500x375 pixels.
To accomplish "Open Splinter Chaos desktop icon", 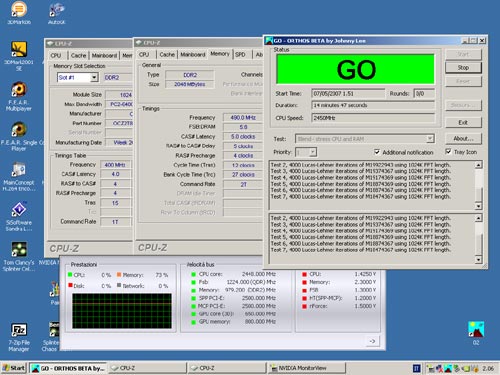I will pyautogui.click(x=54, y=329).
